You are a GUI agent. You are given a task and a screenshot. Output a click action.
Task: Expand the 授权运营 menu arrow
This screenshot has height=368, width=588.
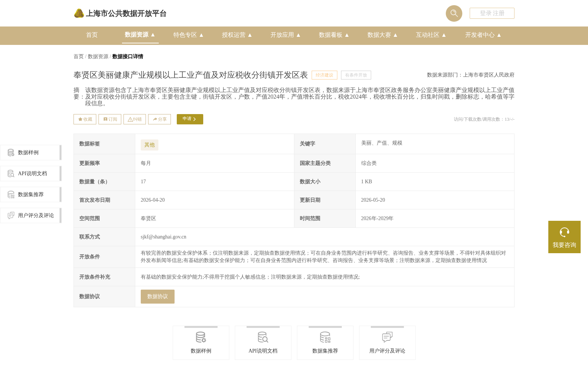click(x=250, y=35)
